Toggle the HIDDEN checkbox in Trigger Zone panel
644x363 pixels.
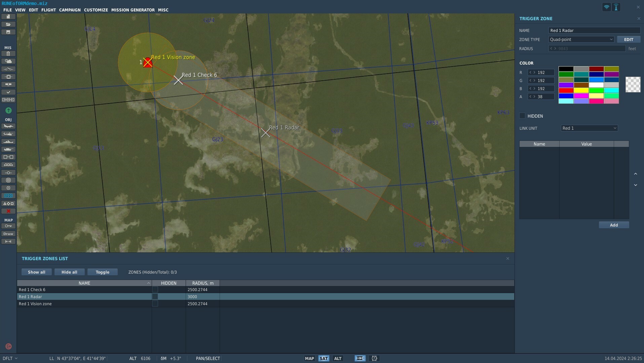point(522,116)
